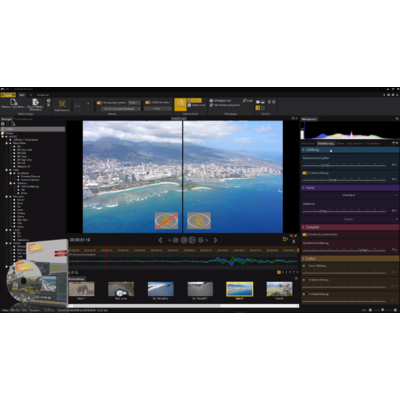Screen dimensions: 400x400
Task: Collapse the blue Glättung section header
Action: (350, 150)
